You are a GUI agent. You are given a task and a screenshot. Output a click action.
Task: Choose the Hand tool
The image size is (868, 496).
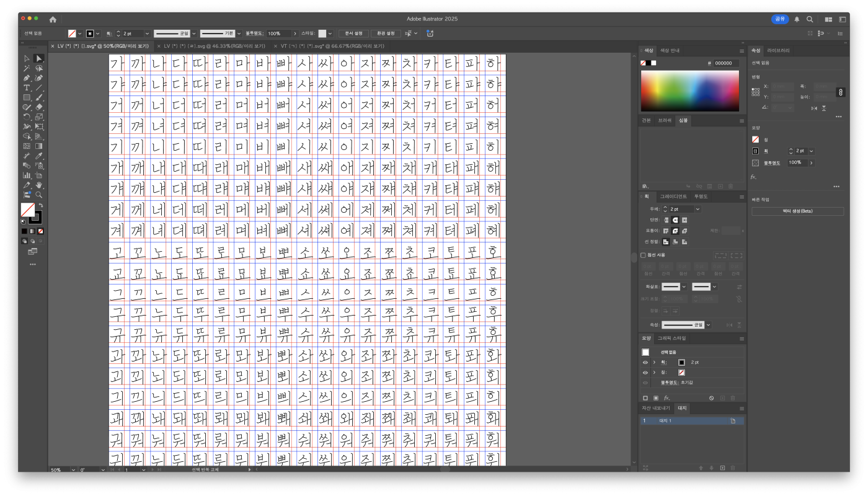[39, 185]
